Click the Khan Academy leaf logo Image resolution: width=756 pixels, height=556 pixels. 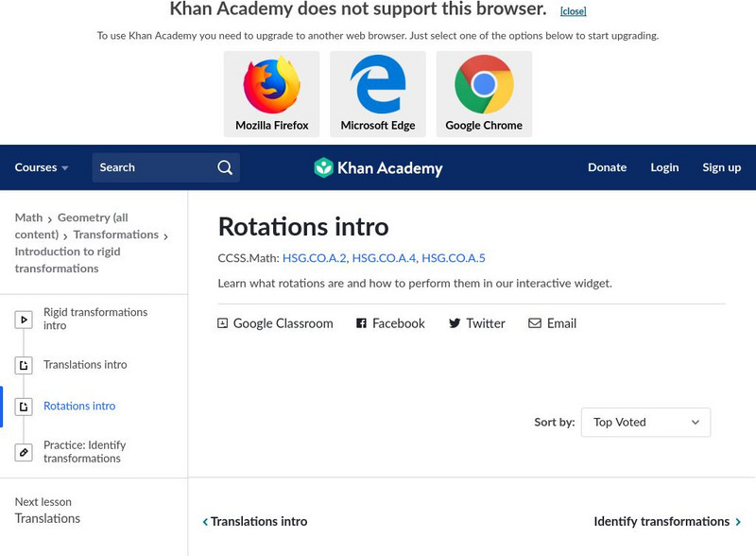pyautogui.click(x=325, y=167)
